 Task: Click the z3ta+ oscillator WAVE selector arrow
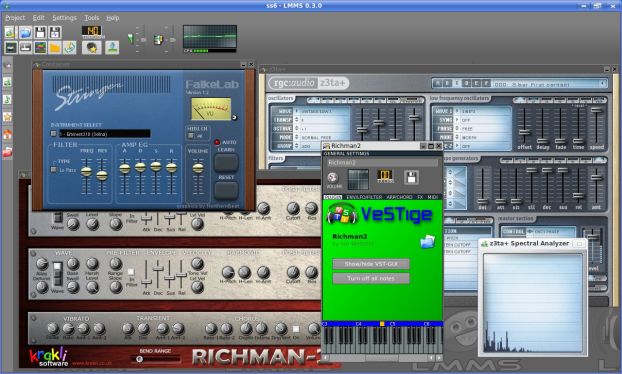pyautogui.click(x=296, y=111)
